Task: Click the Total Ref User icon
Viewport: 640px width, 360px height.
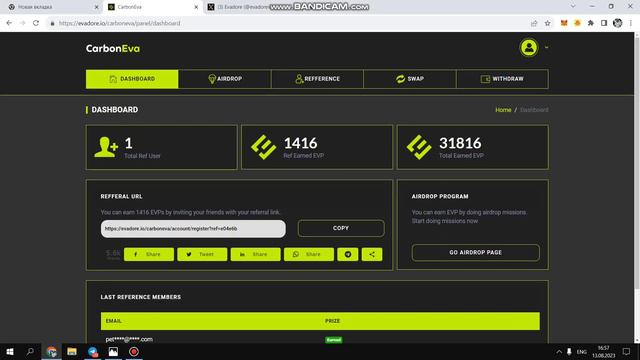Action: pos(106,147)
